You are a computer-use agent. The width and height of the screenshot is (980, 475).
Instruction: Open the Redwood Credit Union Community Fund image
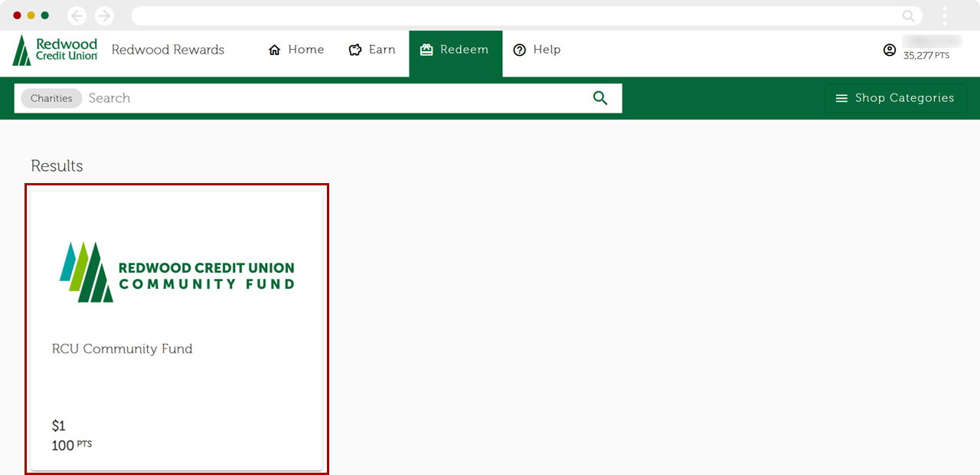(177, 272)
